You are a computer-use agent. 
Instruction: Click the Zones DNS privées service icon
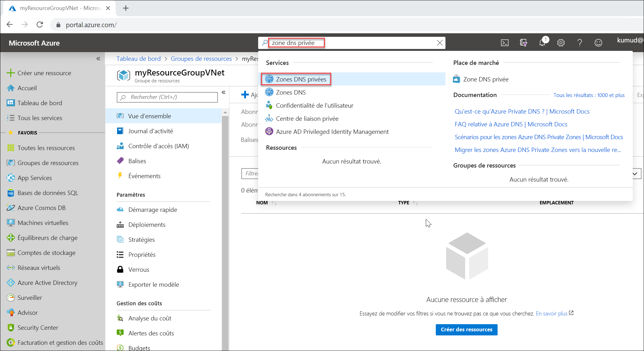268,79
